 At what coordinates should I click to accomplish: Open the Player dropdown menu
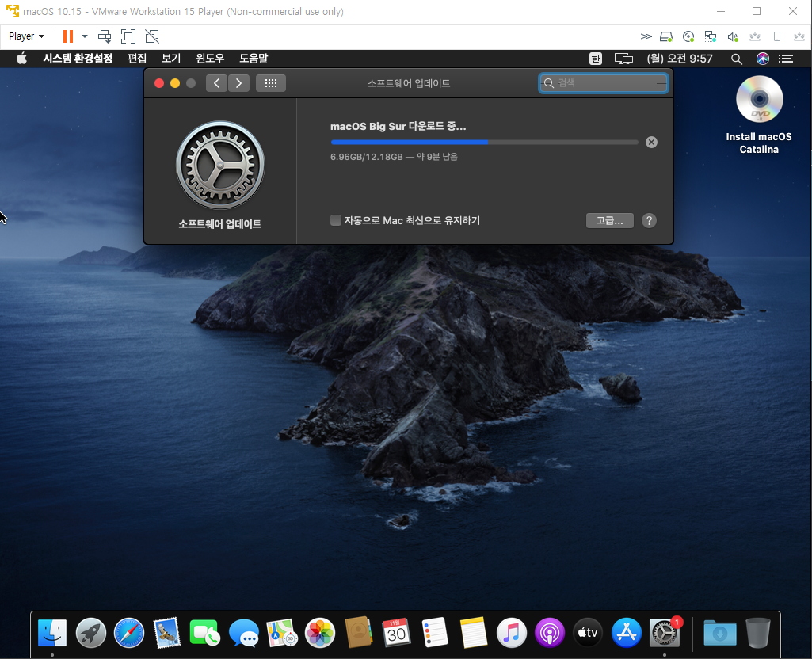point(26,36)
